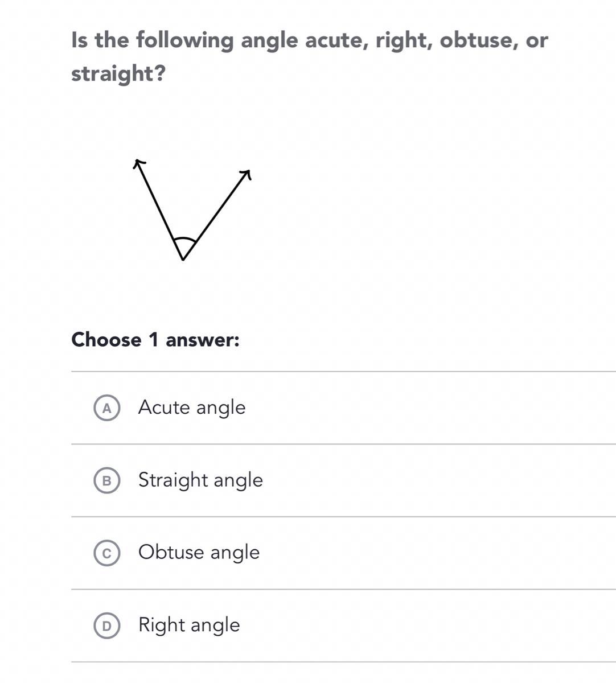Select radio button C
This screenshot has width=616, height=683.
point(106,553)
